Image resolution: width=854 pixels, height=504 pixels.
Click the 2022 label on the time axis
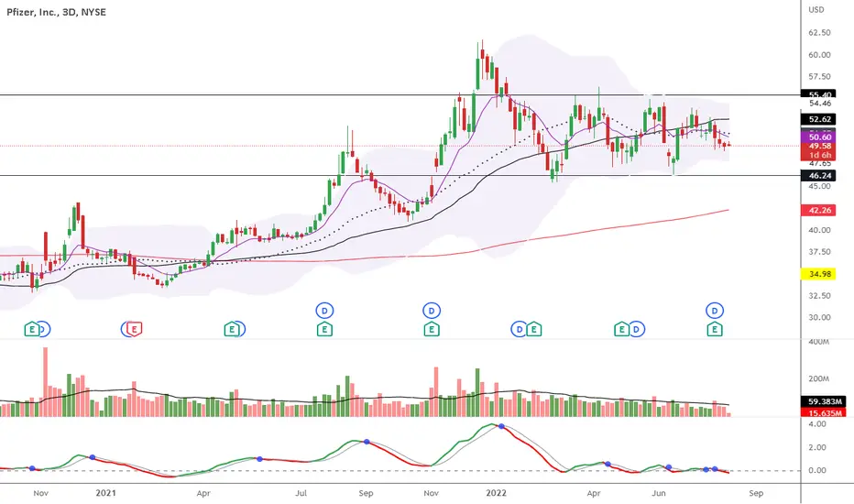tap(496, 493)
